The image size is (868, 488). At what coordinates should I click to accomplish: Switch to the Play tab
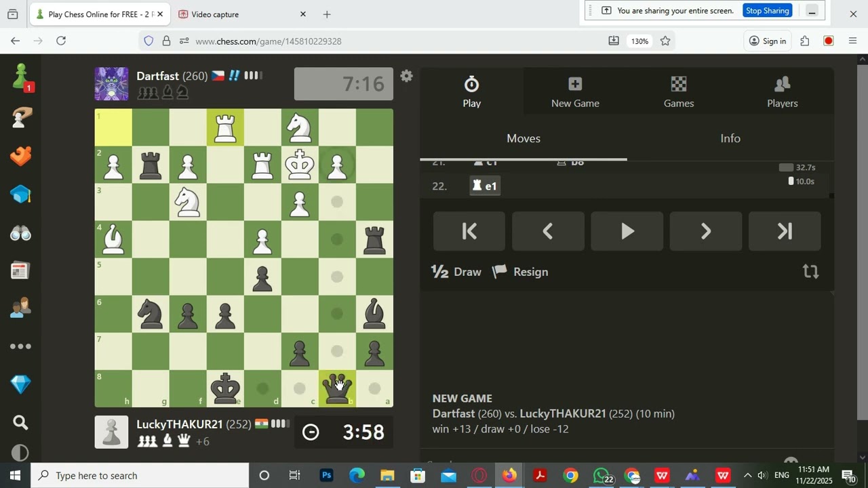click(x=472, y=91)
